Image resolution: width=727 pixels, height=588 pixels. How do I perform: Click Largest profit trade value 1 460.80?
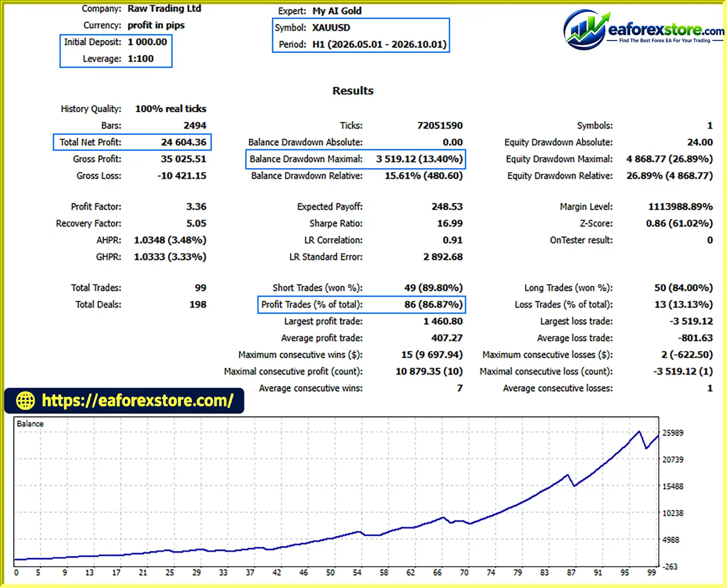click(443, 321)
